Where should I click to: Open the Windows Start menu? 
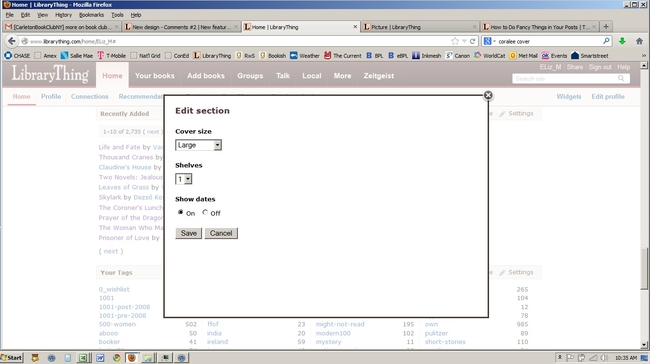12,357
